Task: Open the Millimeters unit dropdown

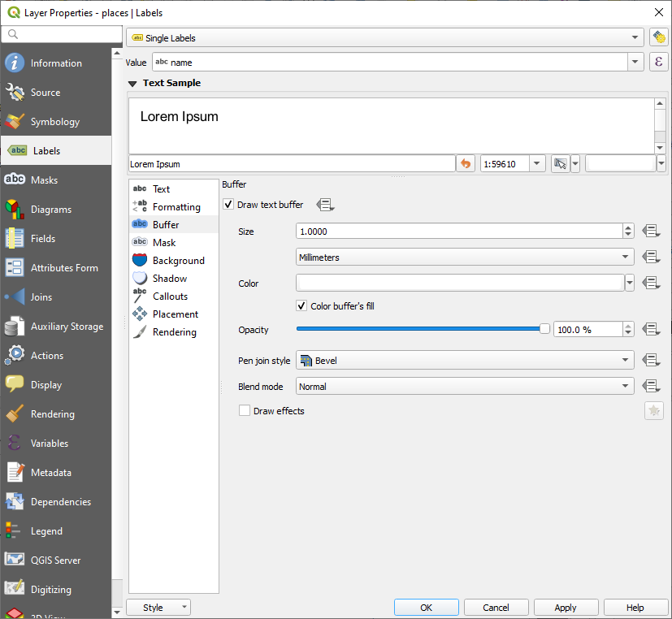Action: point(465,258)
